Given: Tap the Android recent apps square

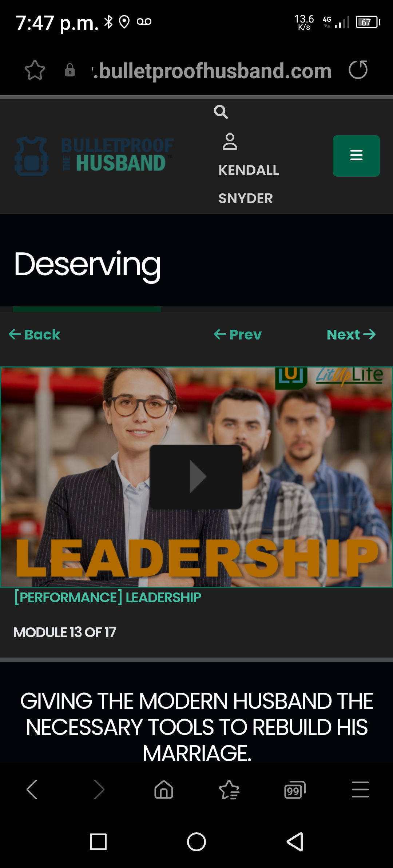Looking at the screenshot, I should (x=98, y=842).
